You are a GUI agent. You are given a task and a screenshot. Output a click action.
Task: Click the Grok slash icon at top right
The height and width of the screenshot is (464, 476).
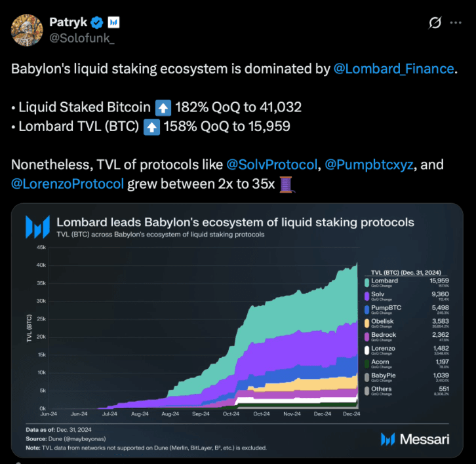pyautogui.click(x=434, y=23)
